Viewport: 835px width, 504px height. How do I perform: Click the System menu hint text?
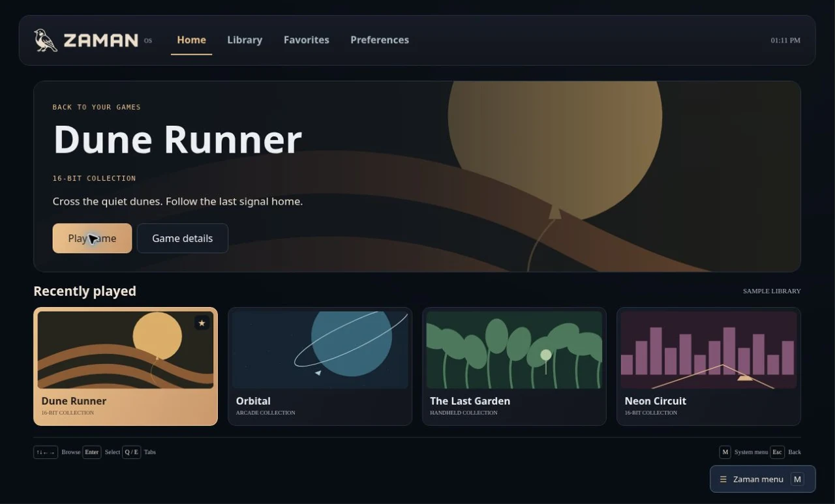[x=751, y=452]
